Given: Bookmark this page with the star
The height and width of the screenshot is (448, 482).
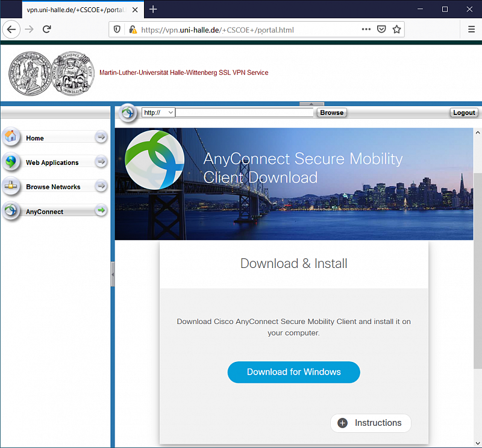Looking at the screenshot, I should pyautogui.click(x=397, y=29).
